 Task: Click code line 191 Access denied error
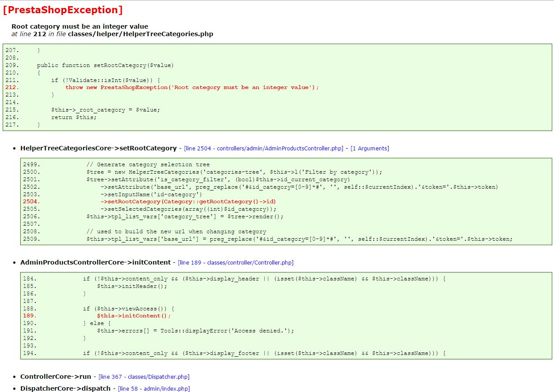click(195, 331)
